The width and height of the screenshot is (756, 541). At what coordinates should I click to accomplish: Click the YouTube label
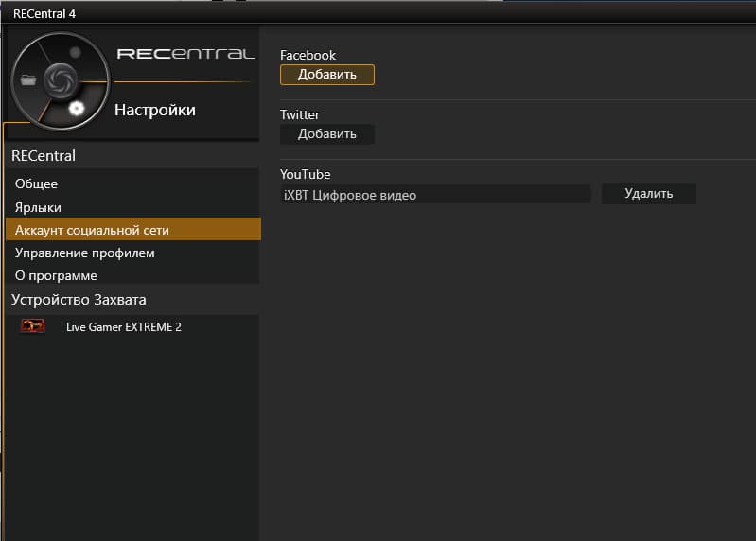click(x=306, y=174)
